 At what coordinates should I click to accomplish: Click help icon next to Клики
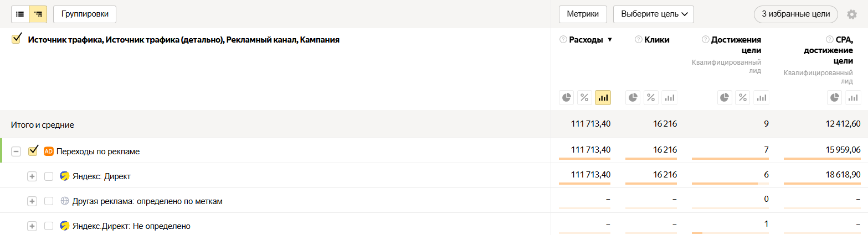(x=639, y=39)
